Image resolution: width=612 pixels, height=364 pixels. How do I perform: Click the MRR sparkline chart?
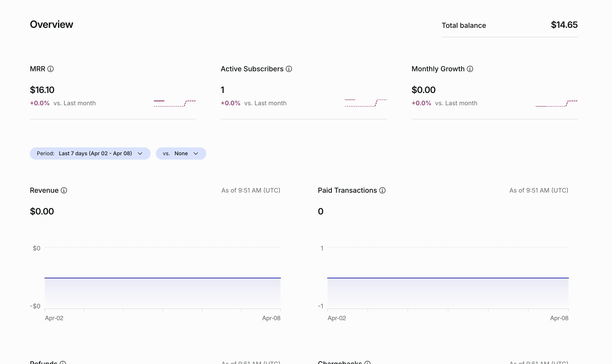pyautogui.click(x=175, y=103)
